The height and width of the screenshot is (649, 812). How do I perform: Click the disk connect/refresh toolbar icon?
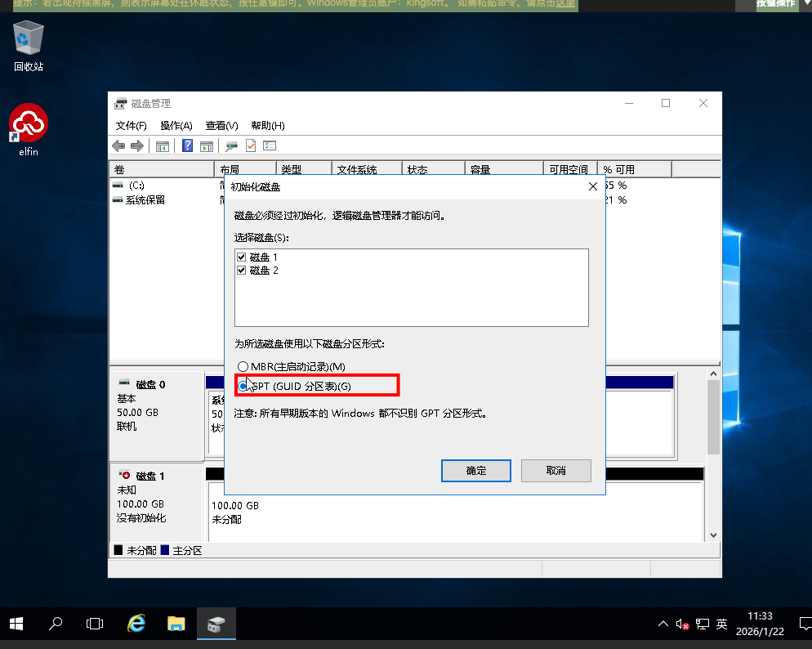coord(231,146)
